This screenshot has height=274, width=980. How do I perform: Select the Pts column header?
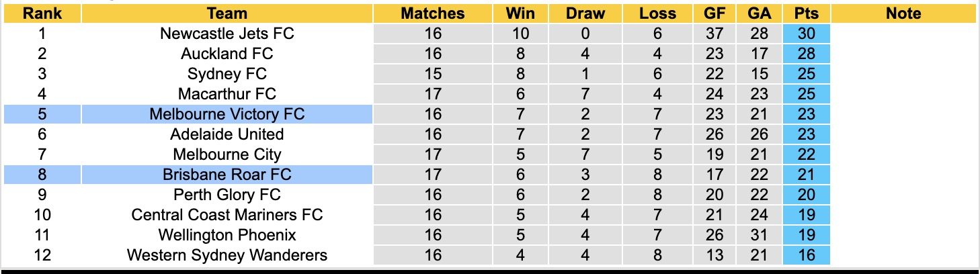point(806,13)
